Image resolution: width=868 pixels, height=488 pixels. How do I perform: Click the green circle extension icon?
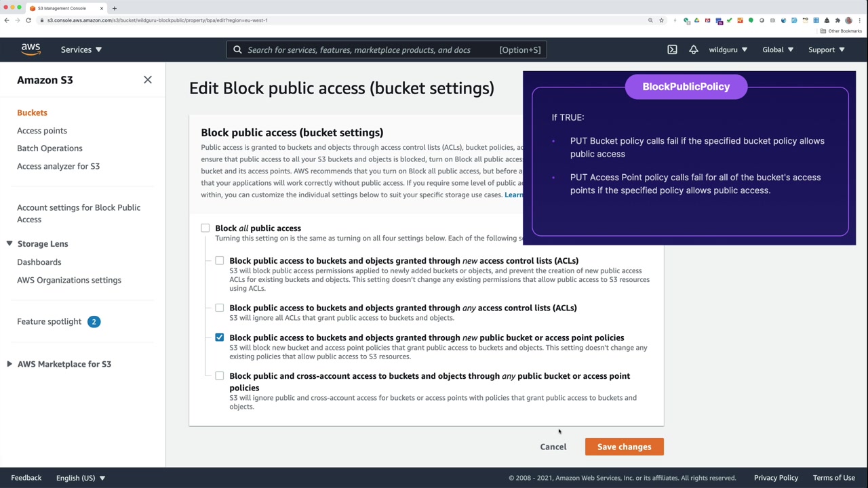point(751,20)
